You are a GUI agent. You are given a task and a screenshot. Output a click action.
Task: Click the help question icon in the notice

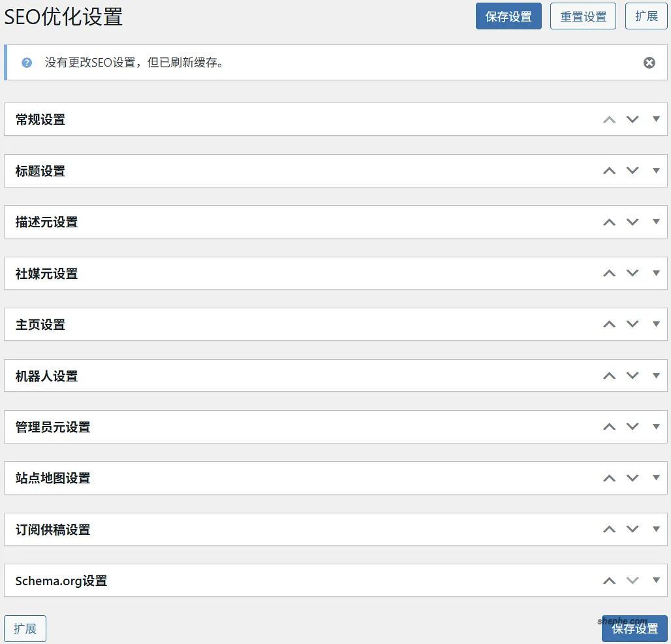tap(26, 63)
